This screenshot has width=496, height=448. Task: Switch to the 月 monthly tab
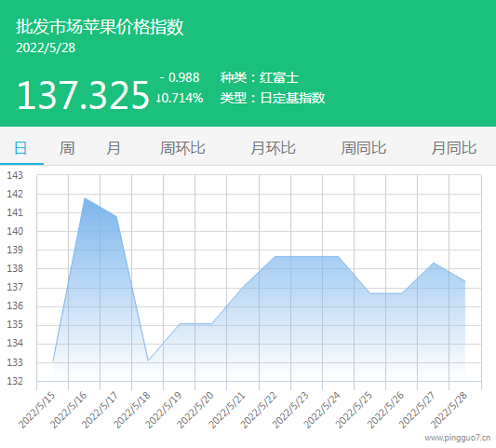(114, 148)
